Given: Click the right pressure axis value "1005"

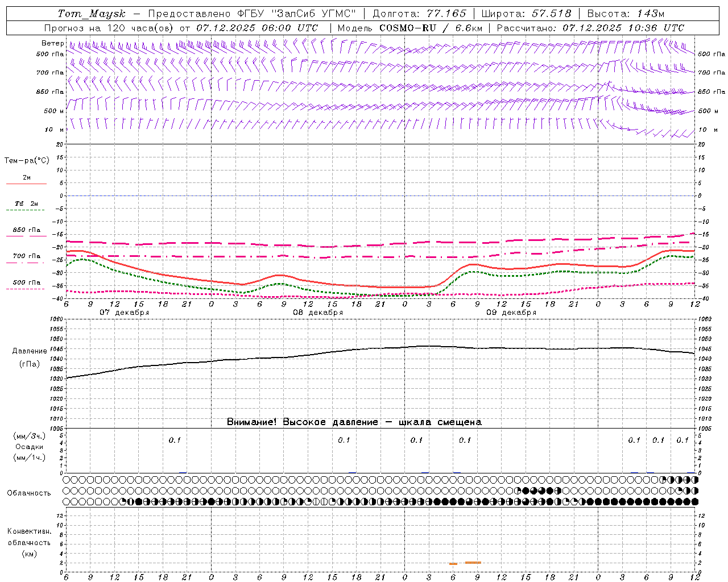Looking at the screenshot, I should click(x=705, y=429).
